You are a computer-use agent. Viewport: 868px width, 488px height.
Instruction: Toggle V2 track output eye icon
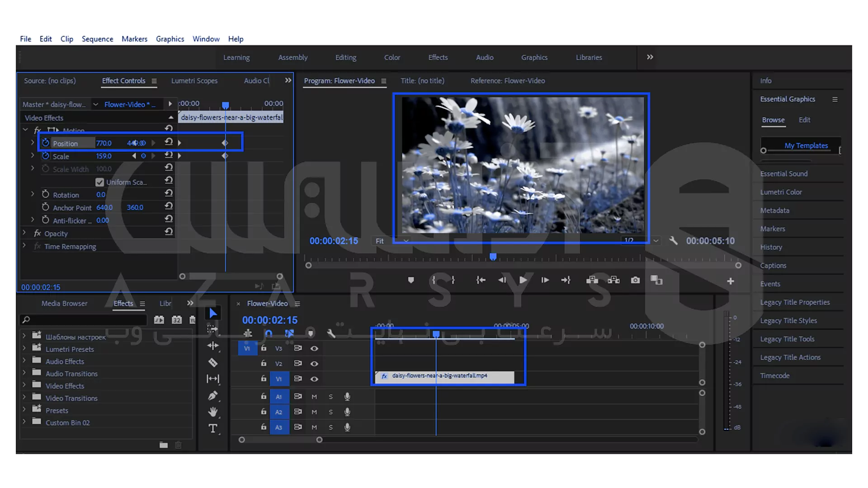tap(314, 364)
